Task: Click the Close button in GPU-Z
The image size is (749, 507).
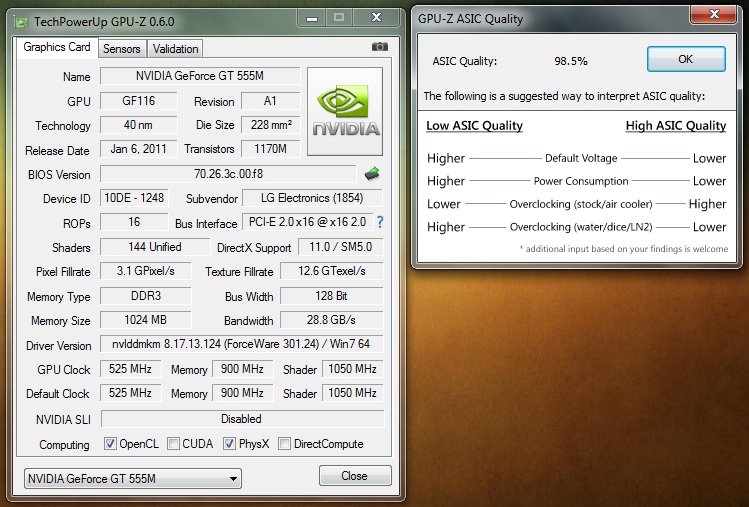Action: click(355, 476)
